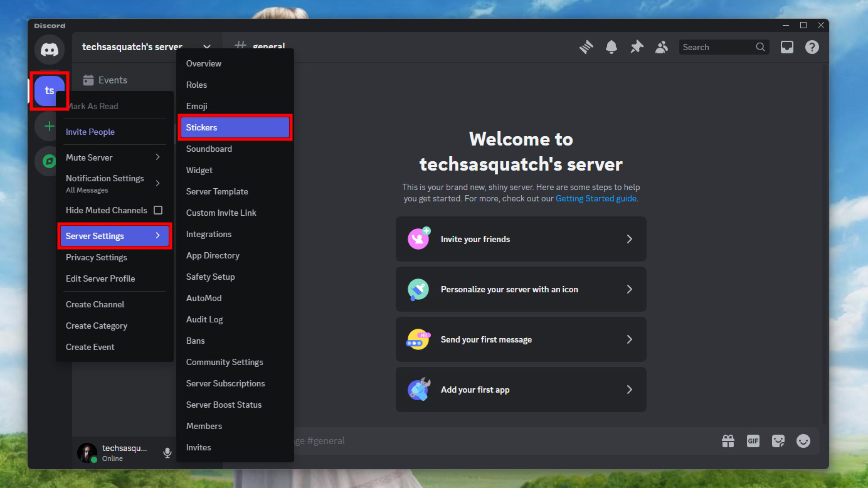Image resolution: width=868 pixels, height=488 pixels.
Task: Collapse the techsasquatch's server header dropdown
Action: [207, 46]
